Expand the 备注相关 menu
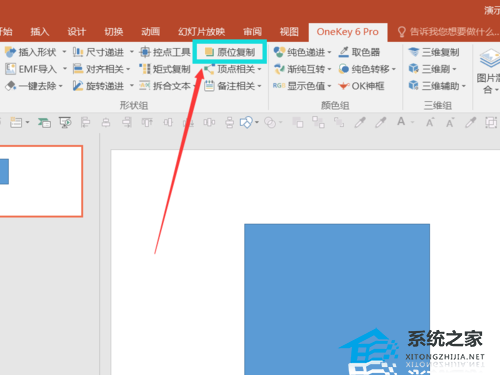 [259, 86]
